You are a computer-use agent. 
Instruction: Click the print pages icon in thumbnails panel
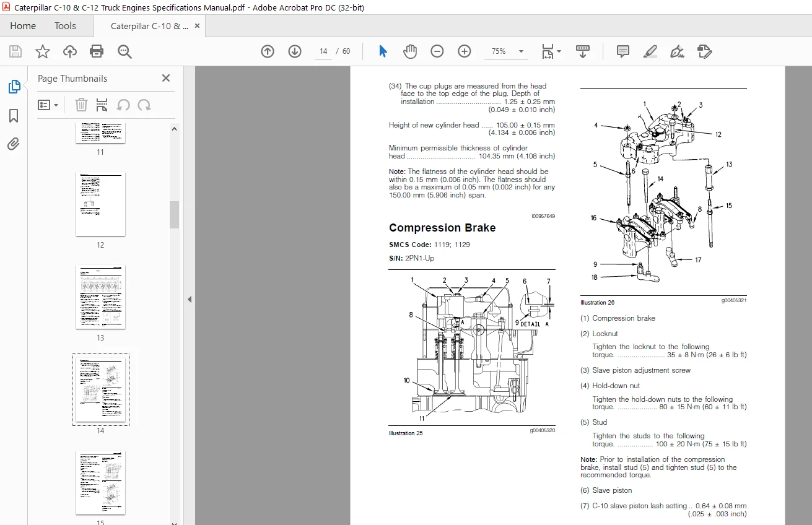click(x=102, y=105)
